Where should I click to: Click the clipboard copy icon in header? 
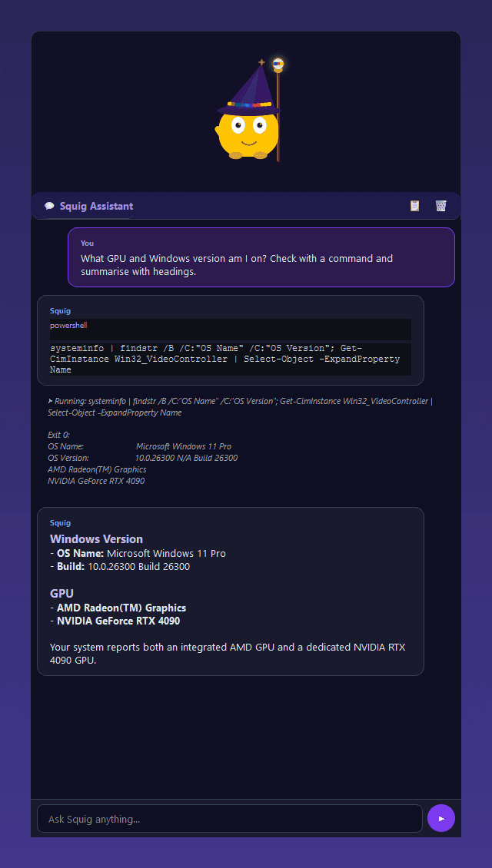tap(414, 206)
